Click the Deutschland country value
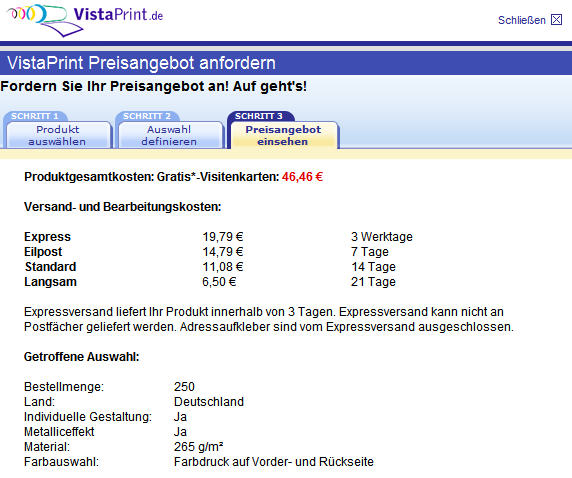Screen dimensions: 572x478 click(x=209, y=402)
